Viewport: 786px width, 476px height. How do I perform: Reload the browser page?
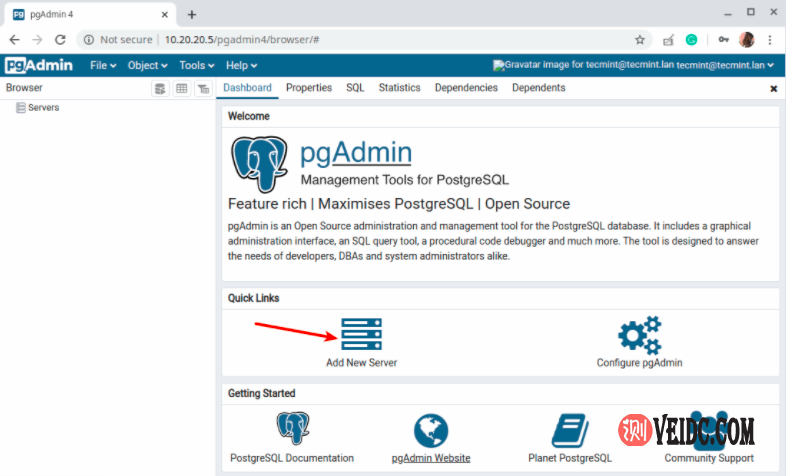[x=60, y=40]
